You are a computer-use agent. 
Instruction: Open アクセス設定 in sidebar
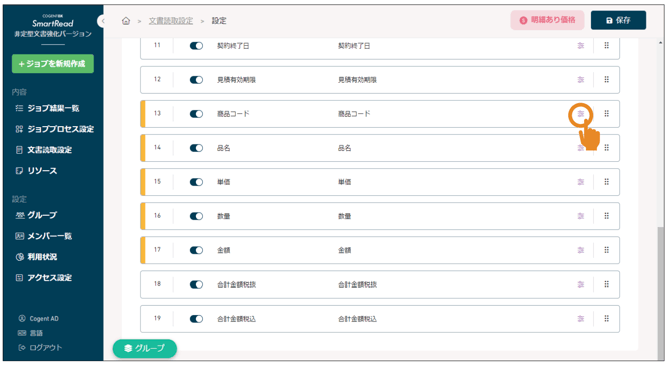44,278
